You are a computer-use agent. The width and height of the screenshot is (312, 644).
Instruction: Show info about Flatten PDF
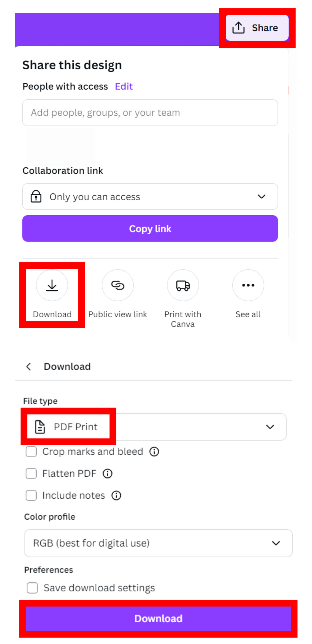pyautogui.click(x=108, y=473)
